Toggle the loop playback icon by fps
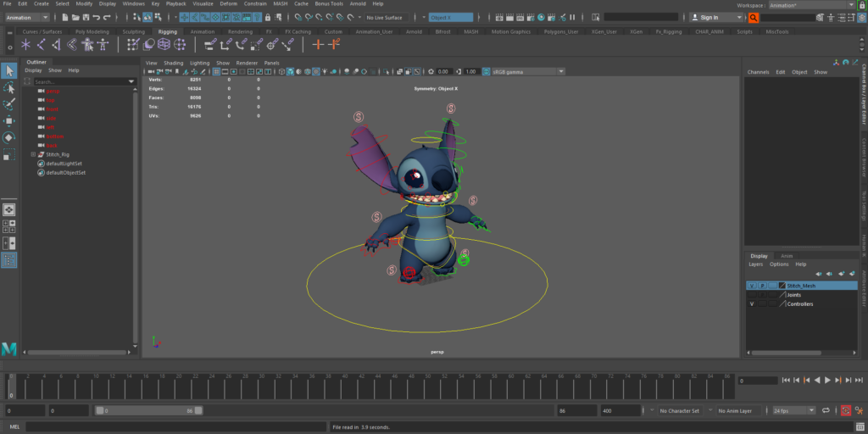The height and width of the screenshot is (434, 868). click(x=826, y=411)
